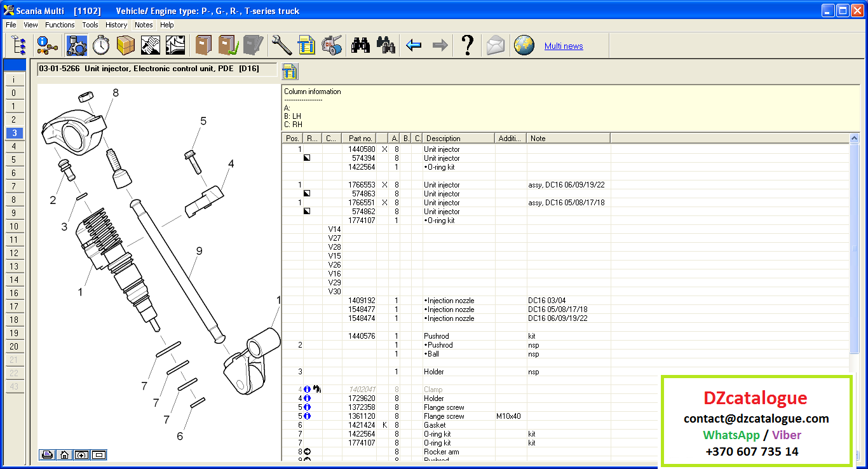The image size is (868, 469).
Task: Select the 'i' group tab in sidebar
Action: [15, 79]
